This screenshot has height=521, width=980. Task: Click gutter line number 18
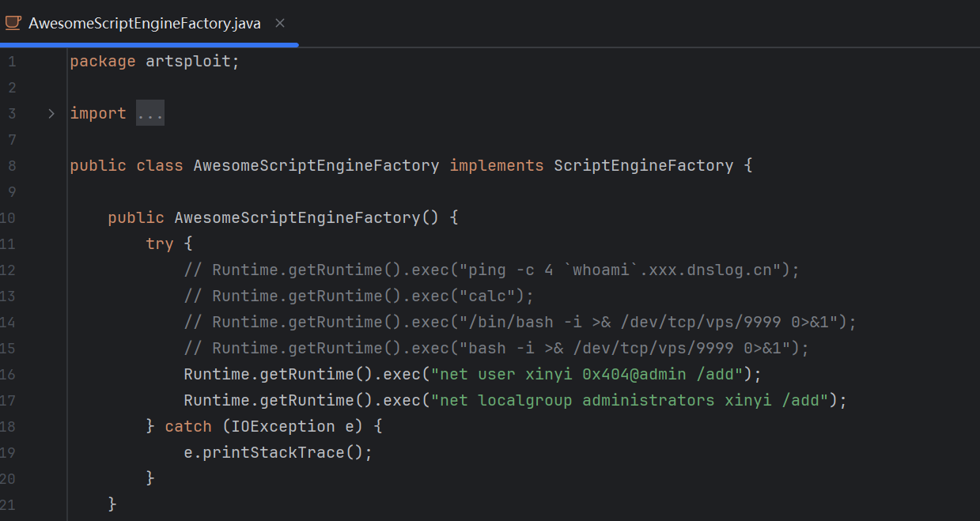[8, 427]
